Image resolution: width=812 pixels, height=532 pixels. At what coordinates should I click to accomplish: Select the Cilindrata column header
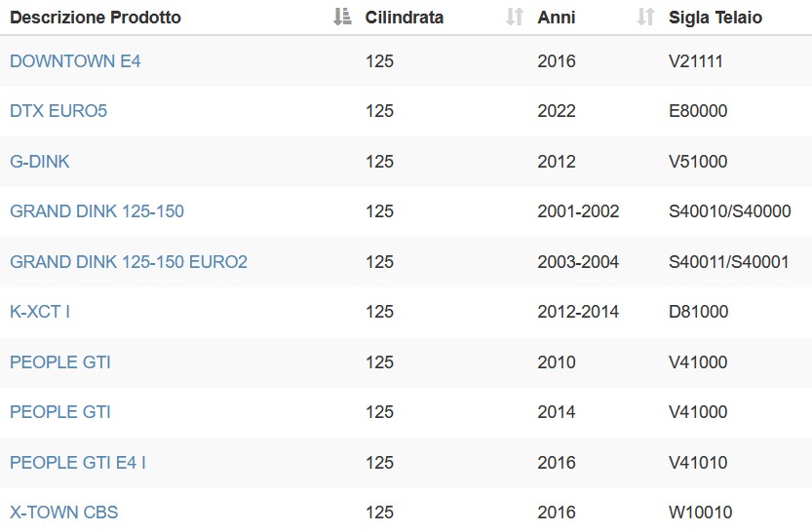(x=404, y=18)
